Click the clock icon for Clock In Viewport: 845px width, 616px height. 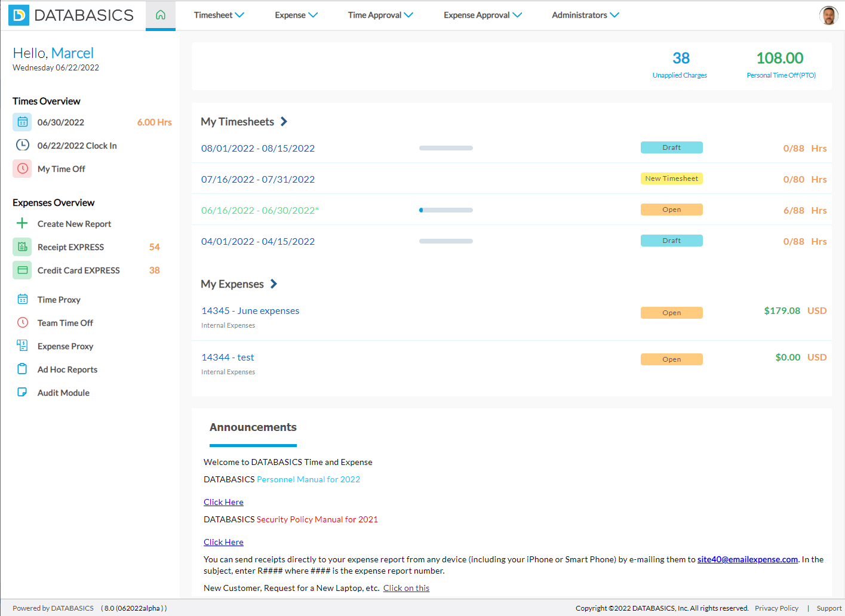(x=22, y=145)
